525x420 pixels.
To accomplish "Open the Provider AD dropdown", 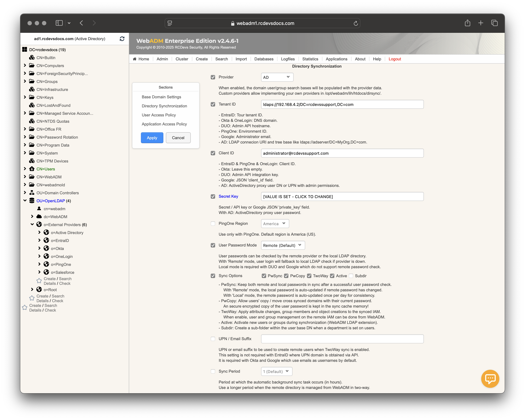I will click(277, 77).
